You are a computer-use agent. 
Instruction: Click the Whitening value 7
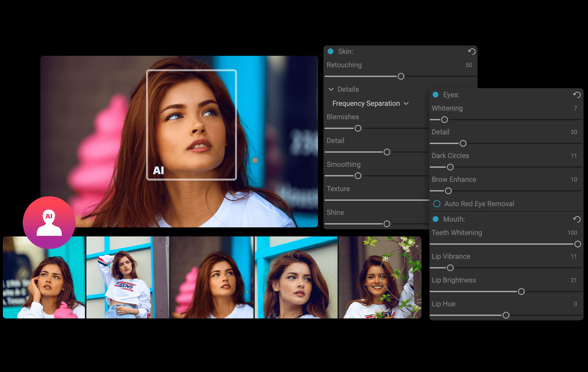tap(575, 108)
